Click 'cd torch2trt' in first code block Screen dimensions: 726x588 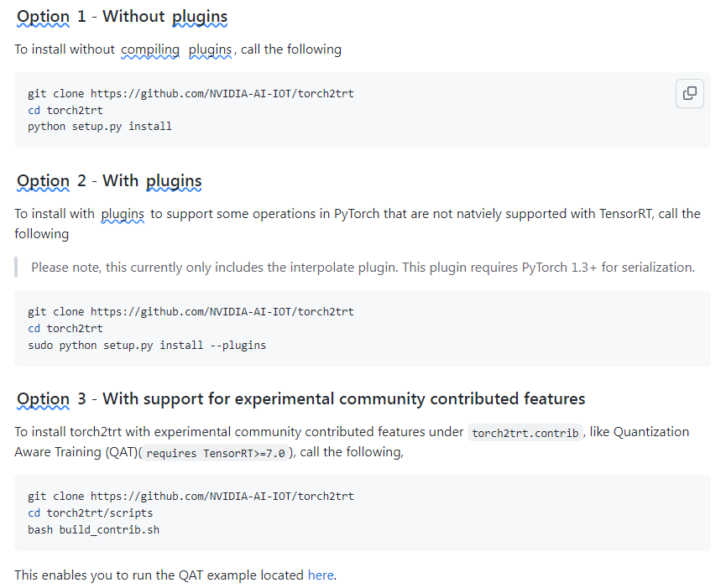click(x=65, y=110)
